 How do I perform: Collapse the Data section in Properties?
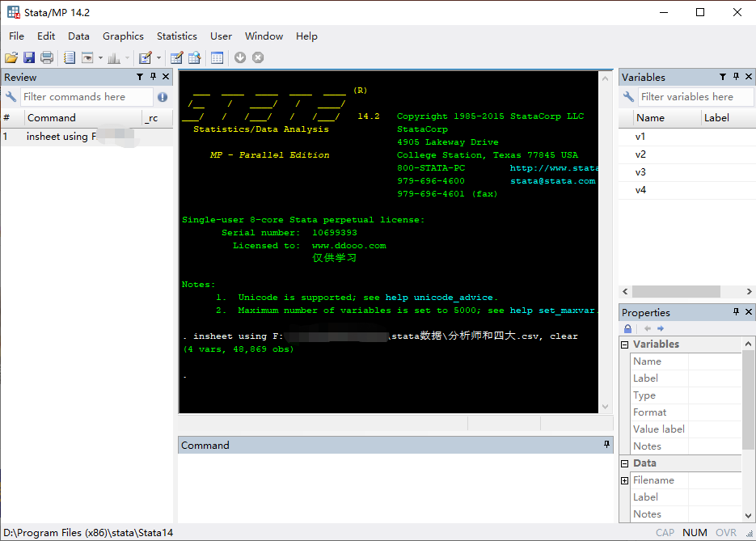tap(625, 463)
